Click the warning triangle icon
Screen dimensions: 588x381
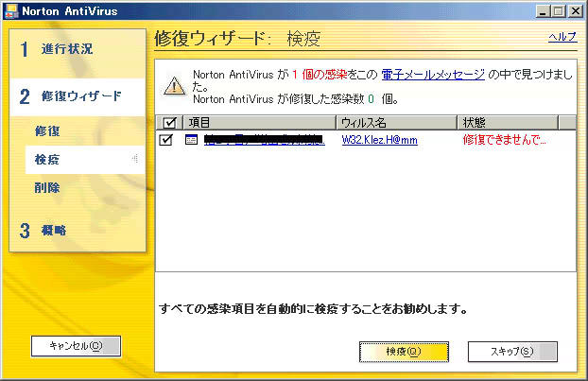[x=174, y=86]
